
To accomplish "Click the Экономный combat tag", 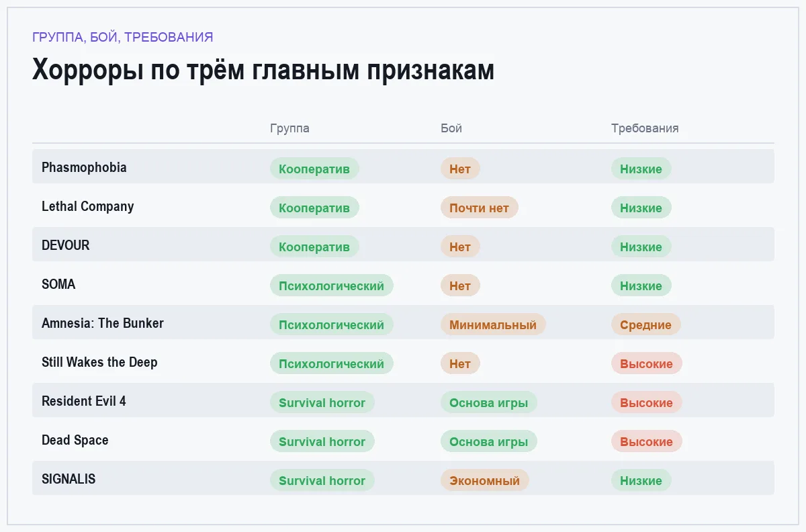I will click(x=485, y=480).
